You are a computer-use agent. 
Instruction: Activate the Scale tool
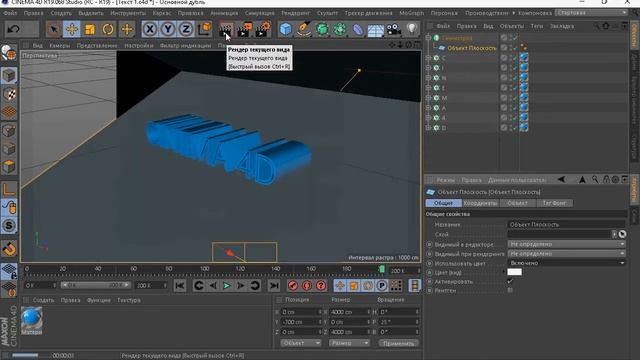pos(90,29)
